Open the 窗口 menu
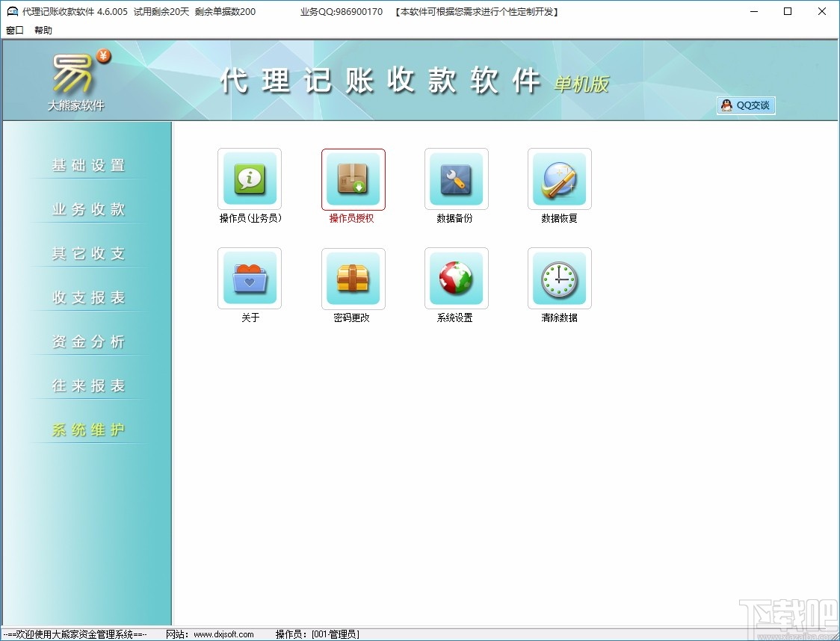 [x=15, y=31]
